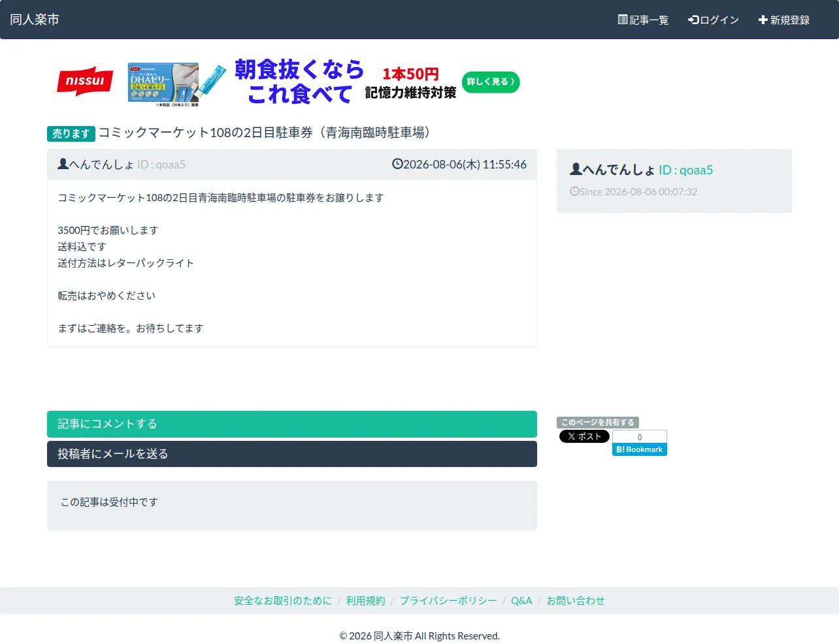The height and width of the screenshot is (644, 839).
Task: Click the 新規登録 plus icon
Action: point(763,20)
